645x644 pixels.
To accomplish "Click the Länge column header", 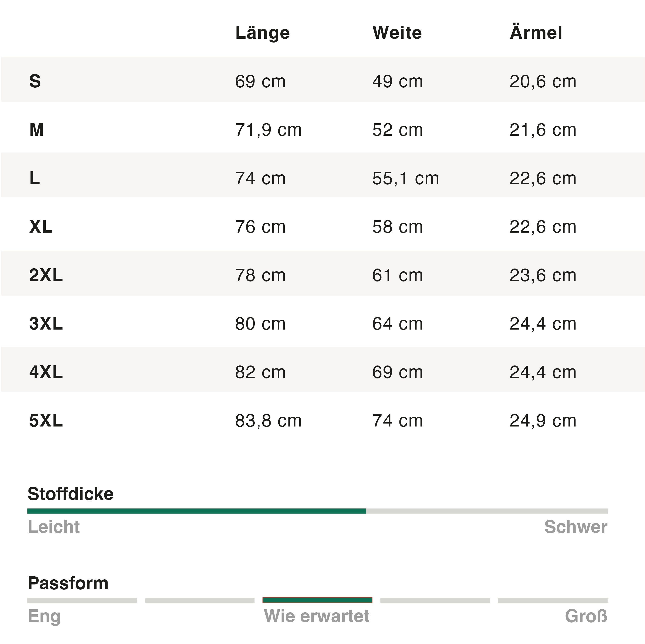I will [x=262, y=33].
